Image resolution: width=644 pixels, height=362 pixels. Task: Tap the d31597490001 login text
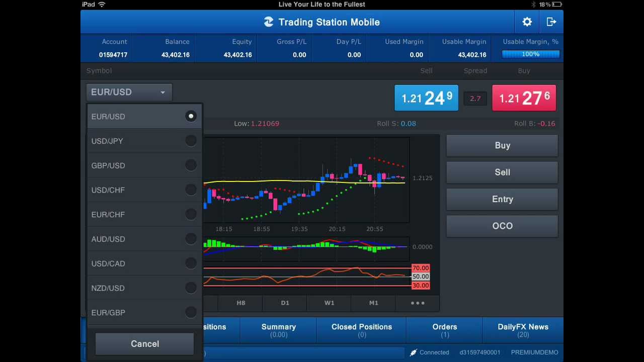click(480, 352)
